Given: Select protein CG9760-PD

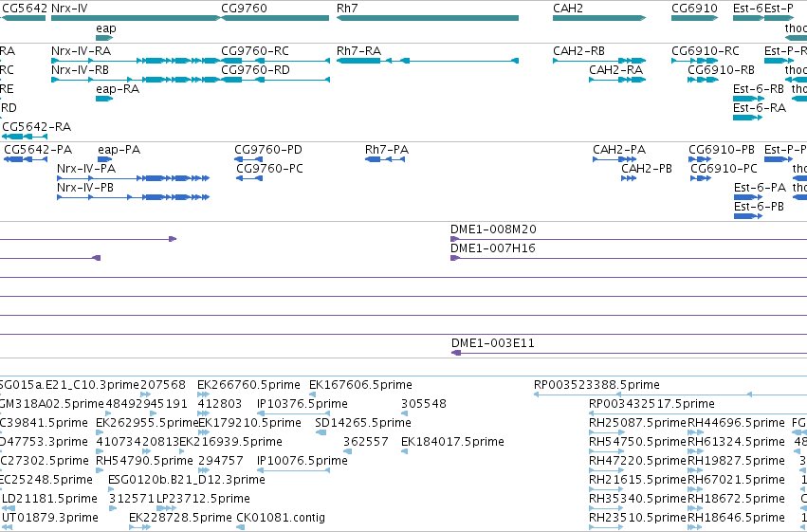Looking at the screenshot, I should click(x=248, y=159).
